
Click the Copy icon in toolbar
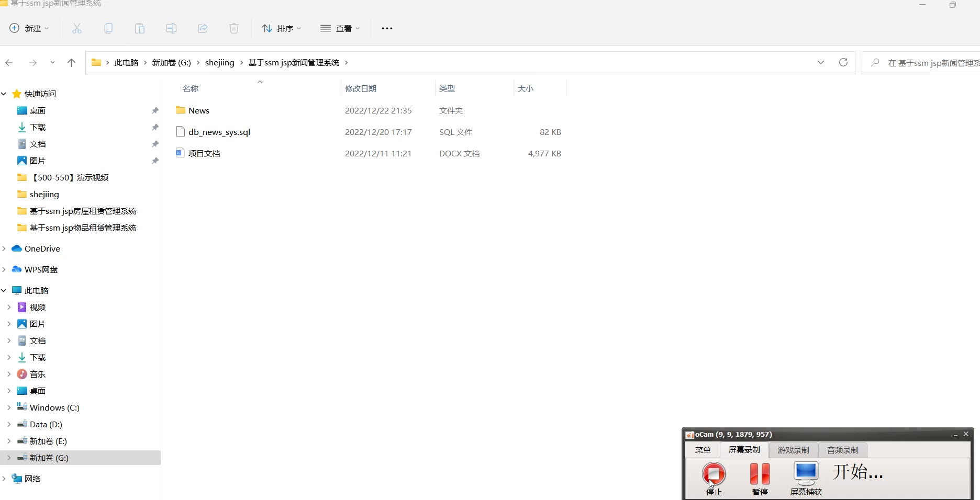click(x=108, y=28)
